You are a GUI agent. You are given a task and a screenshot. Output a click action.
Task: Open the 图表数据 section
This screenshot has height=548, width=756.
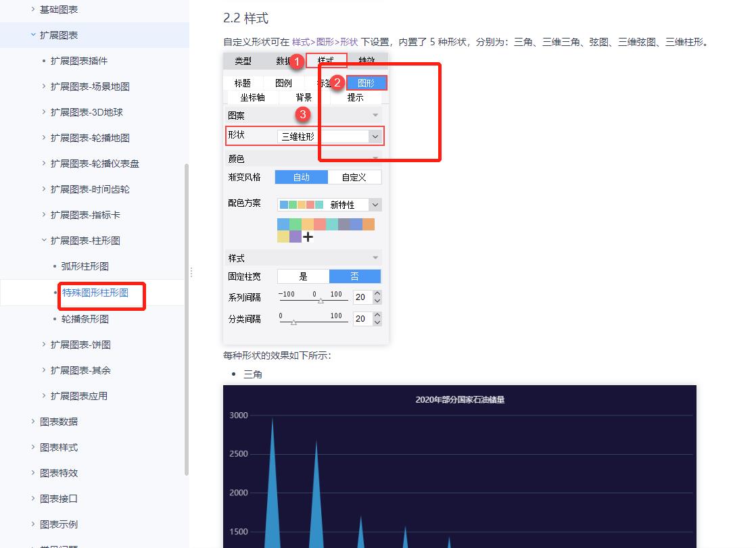tap(59, 422)
